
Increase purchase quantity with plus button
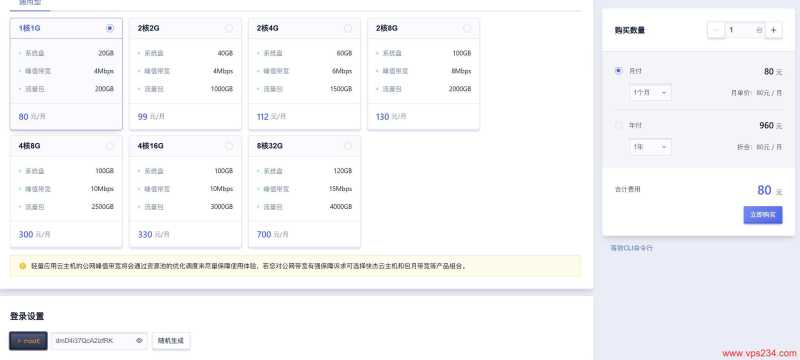tap(773, 30)
